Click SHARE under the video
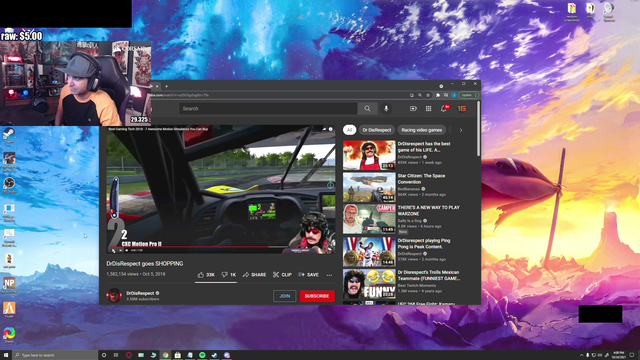Screen dimensions: 640x360 [254, 275]
